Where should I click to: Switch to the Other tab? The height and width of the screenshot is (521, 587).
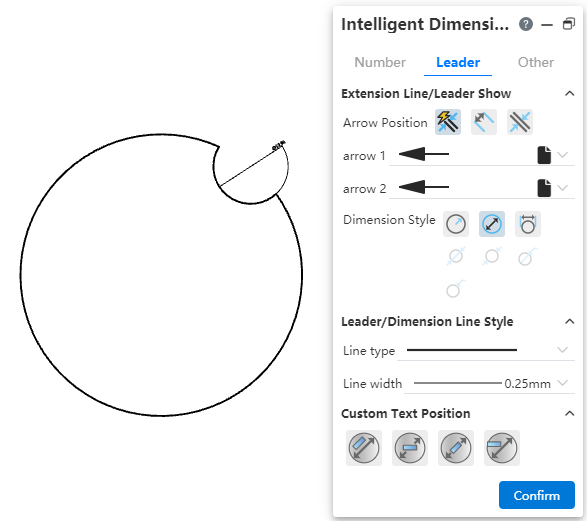(535, 62)
